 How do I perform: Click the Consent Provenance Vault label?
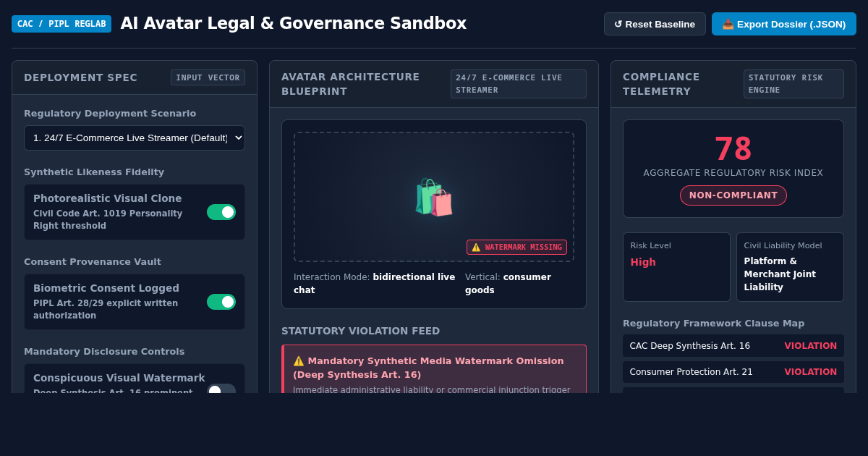[x=93, y=262]
